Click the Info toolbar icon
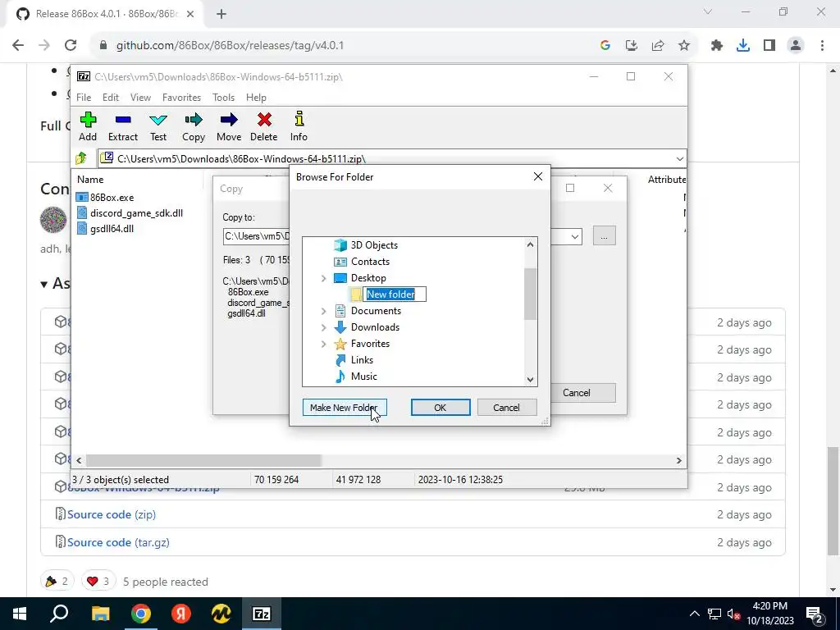This screenshot has width=840, height=630. [x=299, y=127]
